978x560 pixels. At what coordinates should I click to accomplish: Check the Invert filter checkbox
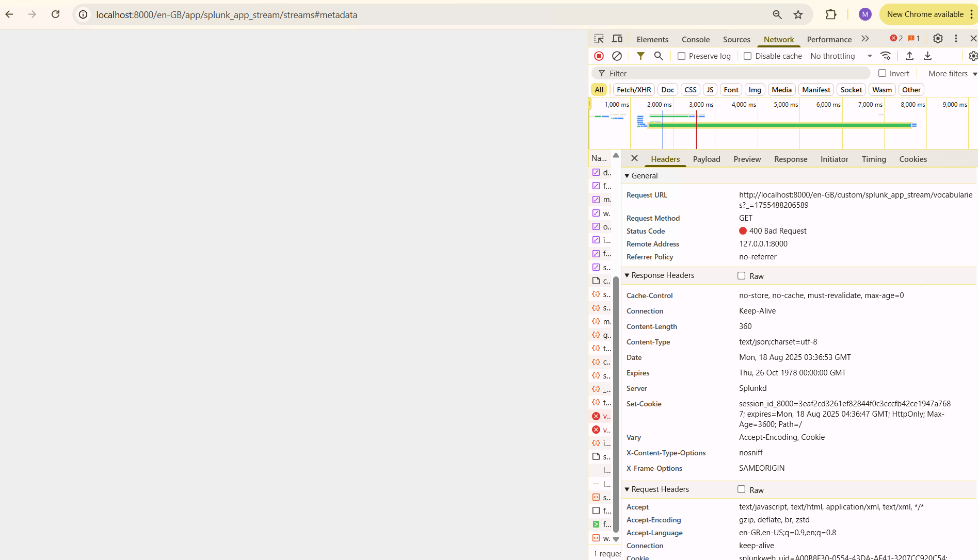point(883,73)
